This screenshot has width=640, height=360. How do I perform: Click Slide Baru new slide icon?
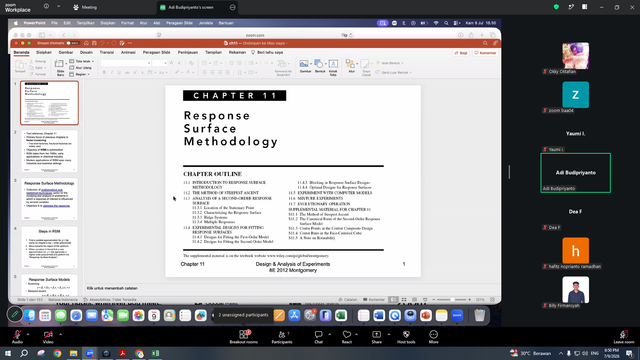point(60,67)
